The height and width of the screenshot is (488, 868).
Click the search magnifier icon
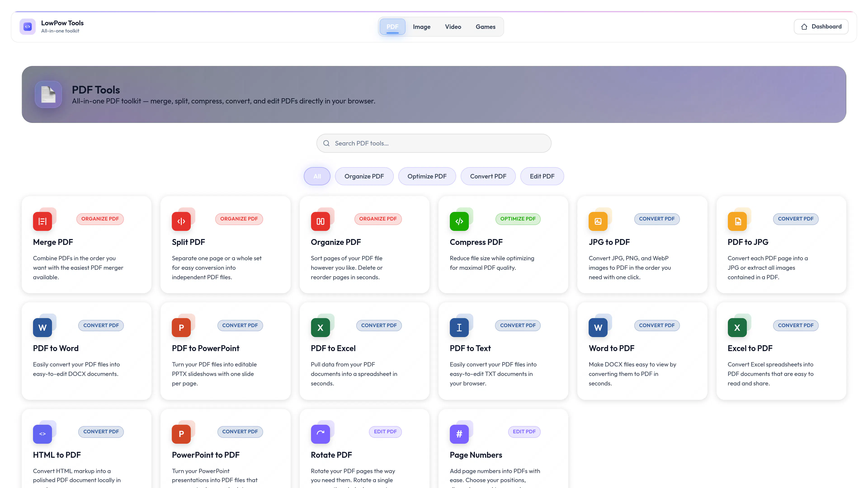point(326,143)
